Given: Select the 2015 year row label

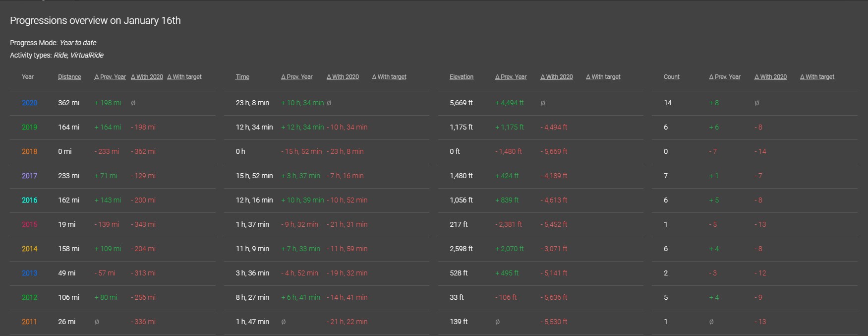Looking at the screenshot, I should click(x=29, y=224).
